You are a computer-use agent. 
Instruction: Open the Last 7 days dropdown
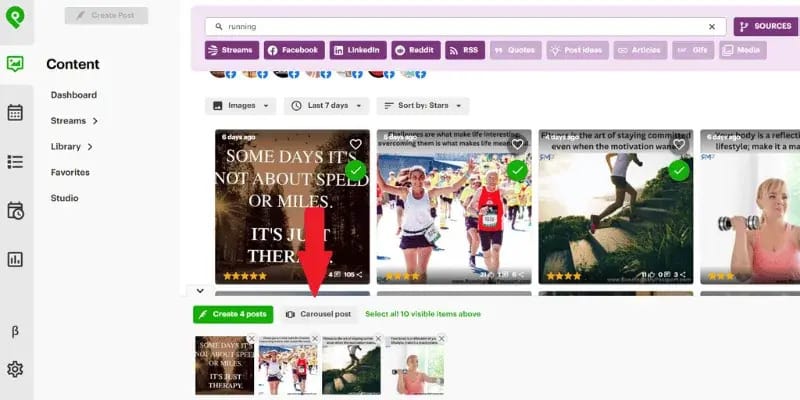326,106
